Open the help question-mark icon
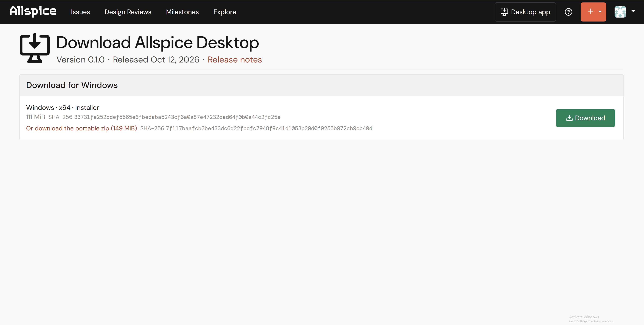The image size is (644, 325). coord(569,12)
